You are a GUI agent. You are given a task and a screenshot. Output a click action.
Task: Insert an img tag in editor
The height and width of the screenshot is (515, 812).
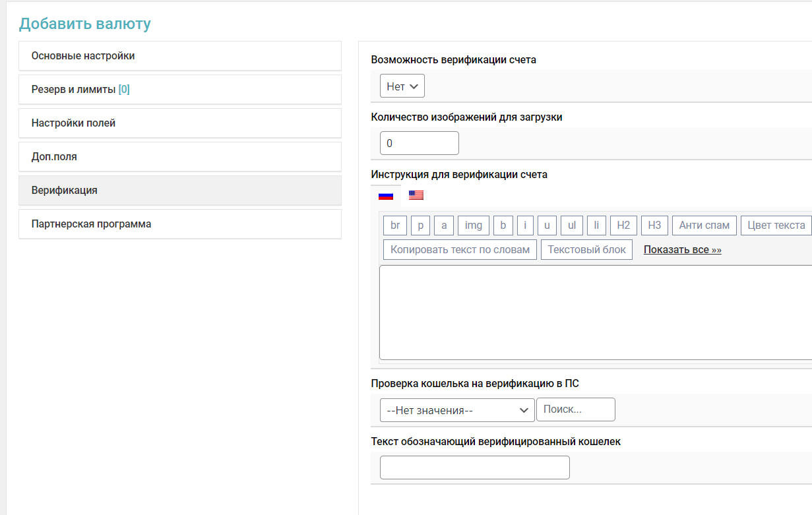(473, 226)
